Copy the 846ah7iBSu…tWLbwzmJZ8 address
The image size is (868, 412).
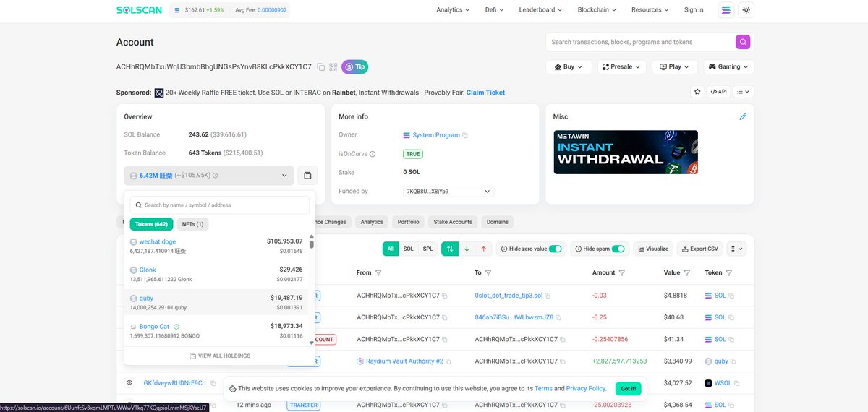[x=560, y=317]
